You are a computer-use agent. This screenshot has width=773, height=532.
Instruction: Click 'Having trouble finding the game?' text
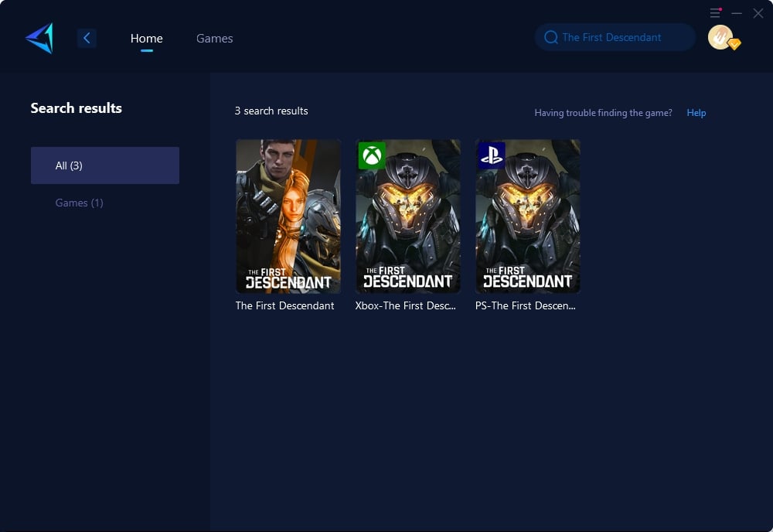pos(603,113)
